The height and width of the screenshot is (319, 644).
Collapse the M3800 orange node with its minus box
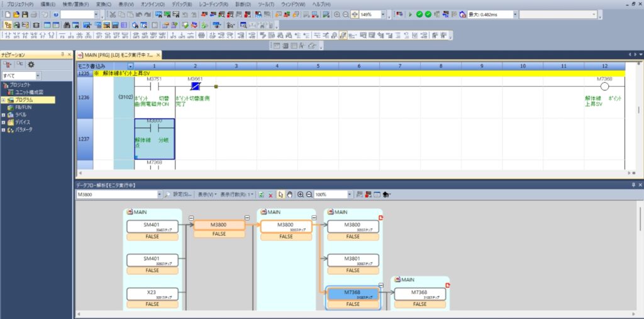190,218
